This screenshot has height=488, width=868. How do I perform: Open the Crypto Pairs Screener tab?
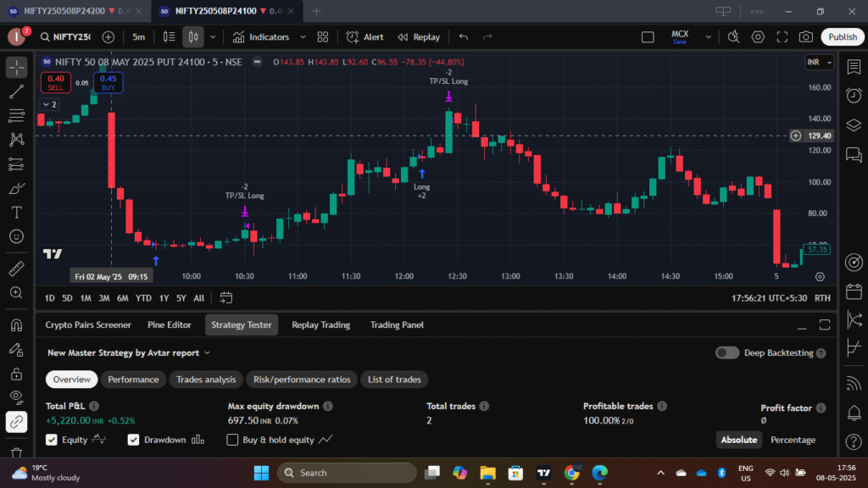tap(88, 324)
